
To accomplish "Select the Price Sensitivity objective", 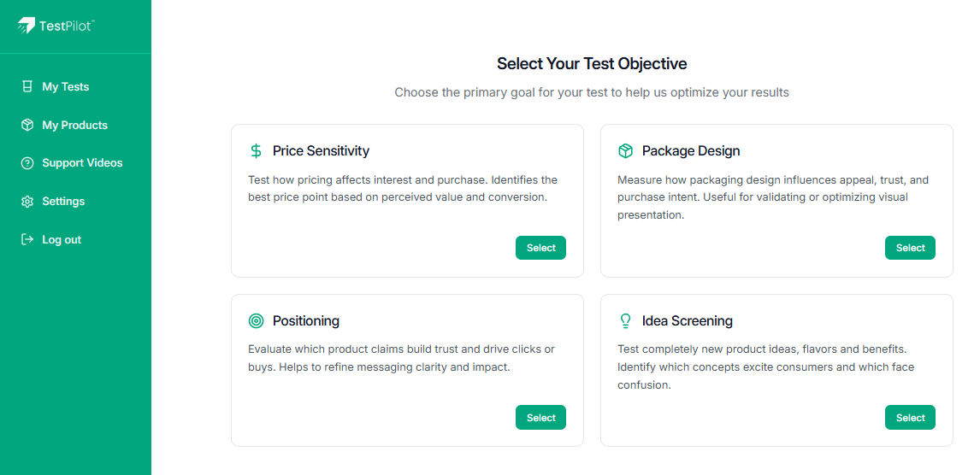I will point(540,248).
